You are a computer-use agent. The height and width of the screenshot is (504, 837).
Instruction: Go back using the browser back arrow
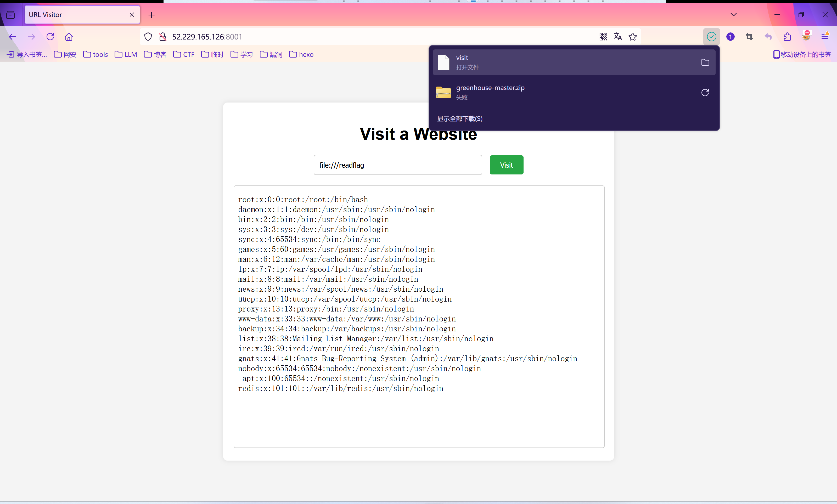(13, 37)
